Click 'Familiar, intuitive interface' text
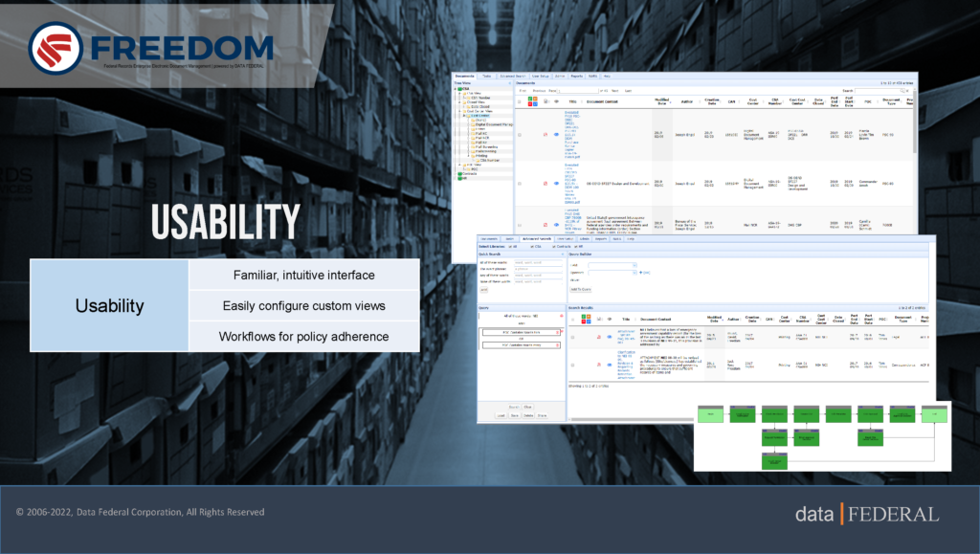Screen dimensions: 980x554 (x=303, y=275)
